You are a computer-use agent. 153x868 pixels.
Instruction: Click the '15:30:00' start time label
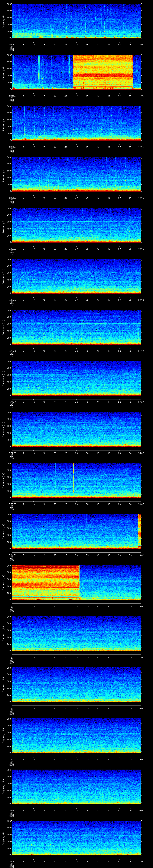12,862
